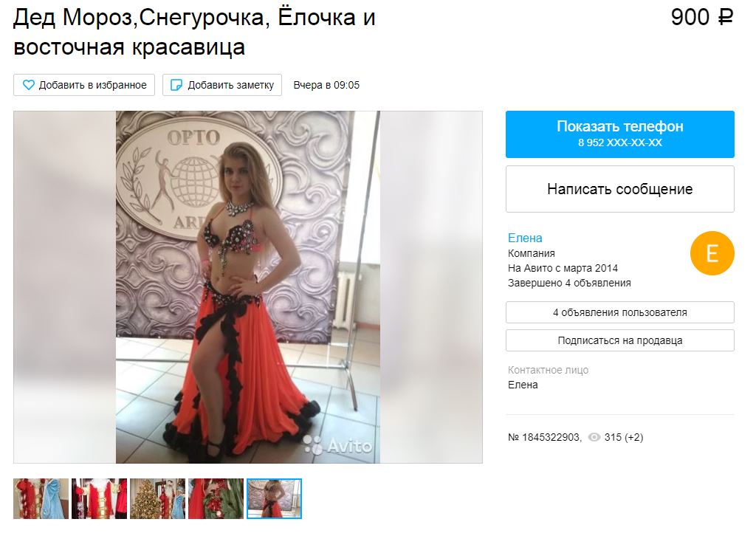Click the heart favorites icon
The image size is (756, 536).
coord(29,85)
